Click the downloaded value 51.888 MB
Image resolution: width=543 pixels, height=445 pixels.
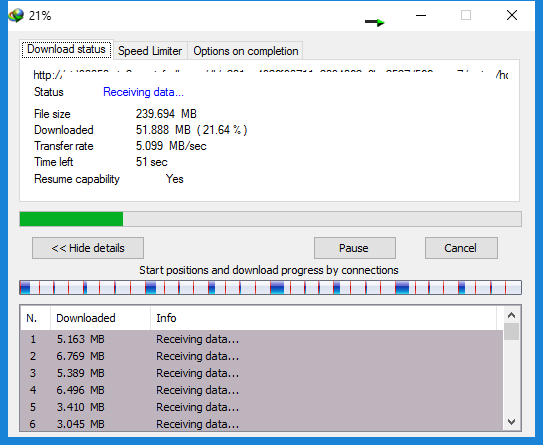click(x=163, y=130)
